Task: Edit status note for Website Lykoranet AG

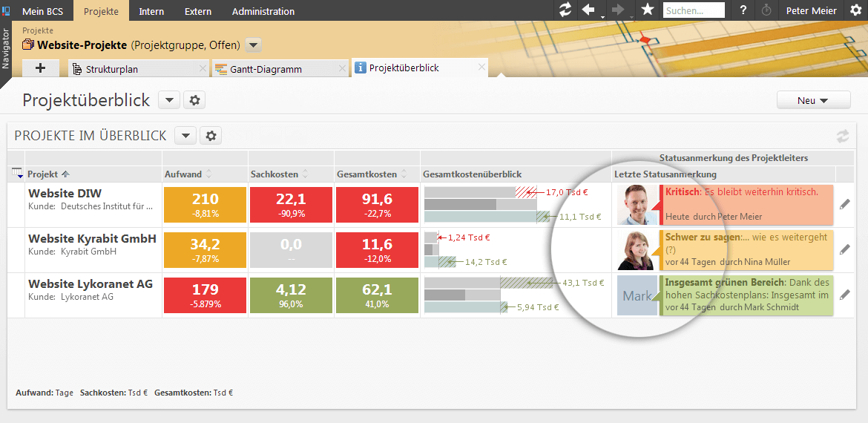Action: [844, 295]
